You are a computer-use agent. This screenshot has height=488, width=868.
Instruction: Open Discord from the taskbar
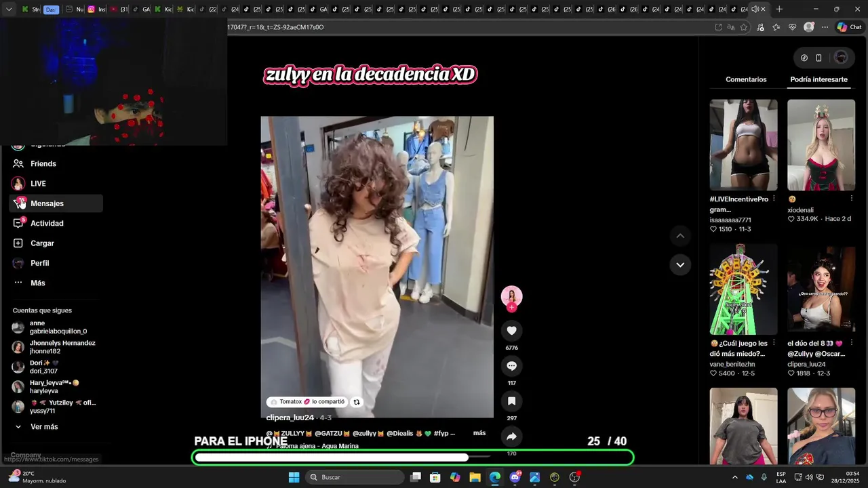click(515, 477)
